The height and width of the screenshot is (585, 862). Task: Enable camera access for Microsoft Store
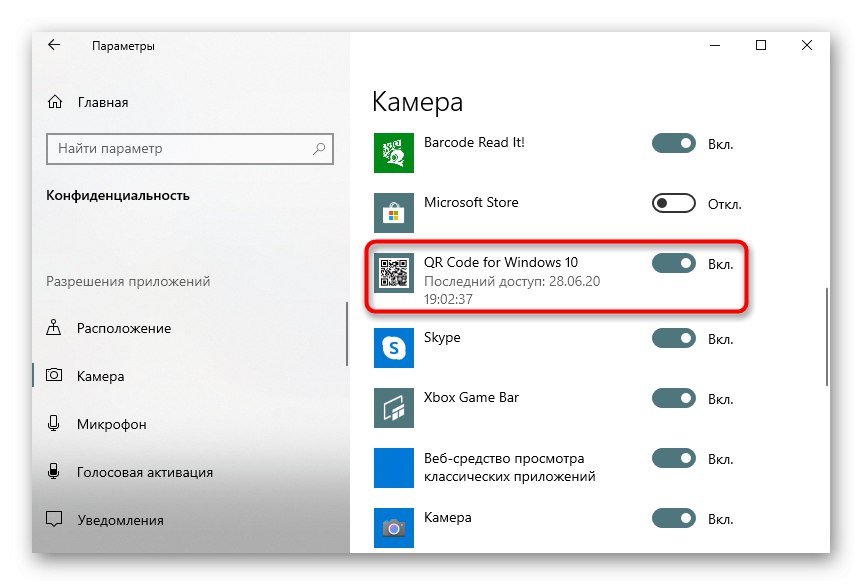click(x=672, y=203)
